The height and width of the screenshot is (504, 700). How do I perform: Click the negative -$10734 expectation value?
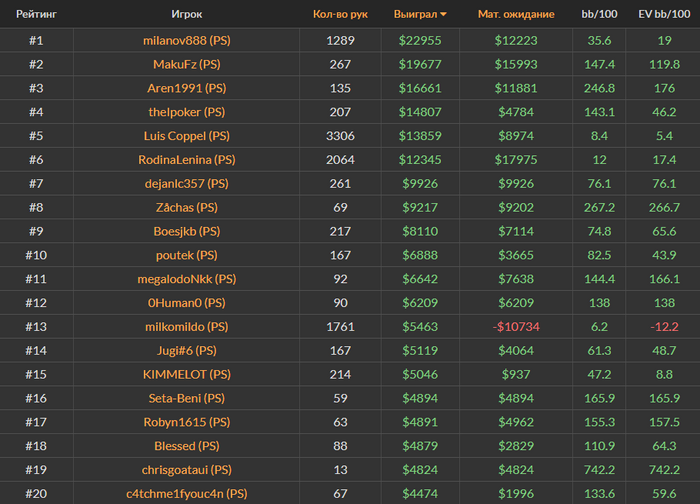pos(516,326)
